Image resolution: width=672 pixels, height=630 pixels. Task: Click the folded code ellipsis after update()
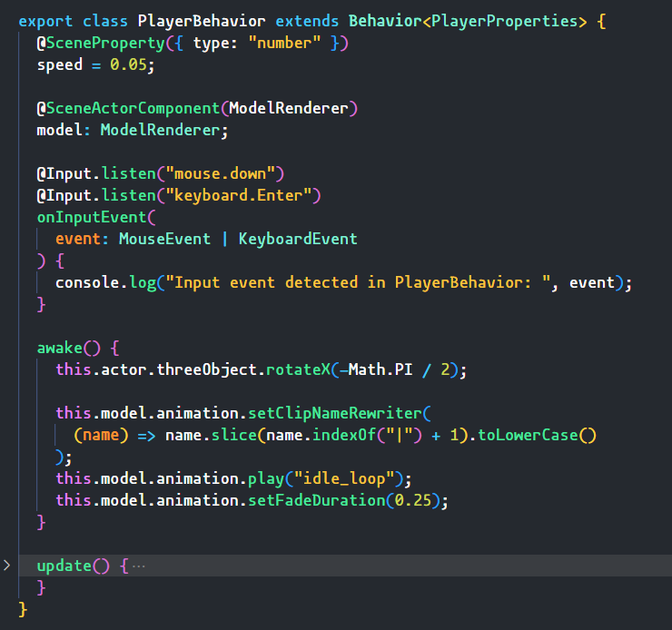click(138, 566)
